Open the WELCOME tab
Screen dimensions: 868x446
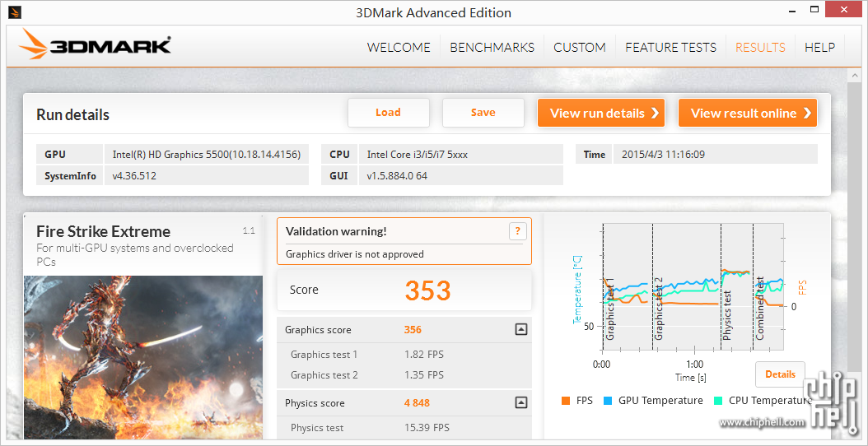[x=399, y=48]
